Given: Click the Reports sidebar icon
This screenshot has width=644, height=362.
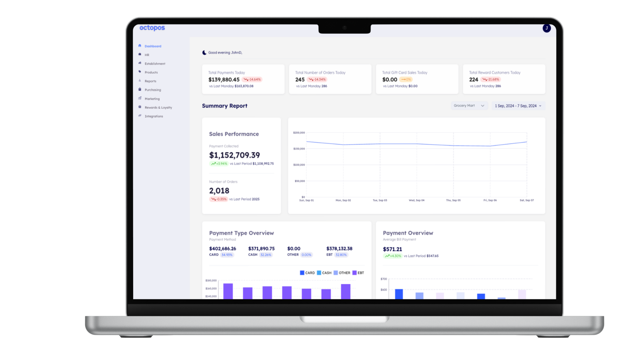Looking at the screenshot, I should pos(140,80).
